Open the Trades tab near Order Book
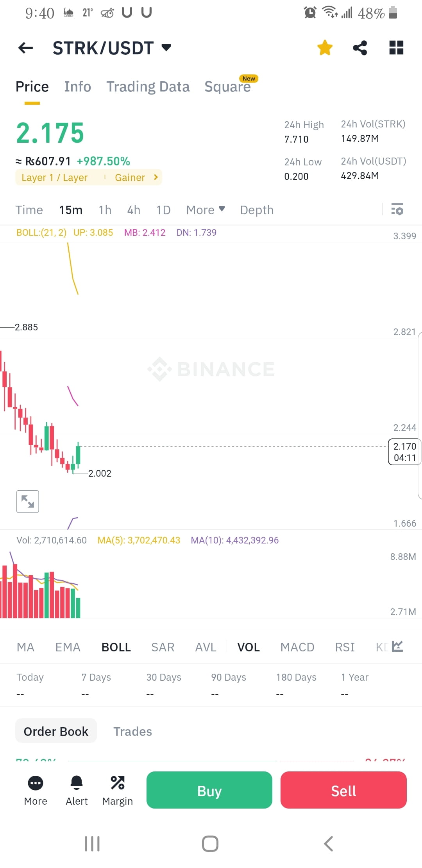This screenshot has width=422, height=868. 132,731
